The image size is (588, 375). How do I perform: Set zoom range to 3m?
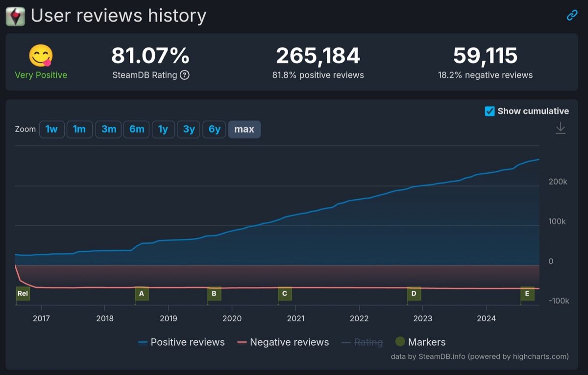pos(108,129)
